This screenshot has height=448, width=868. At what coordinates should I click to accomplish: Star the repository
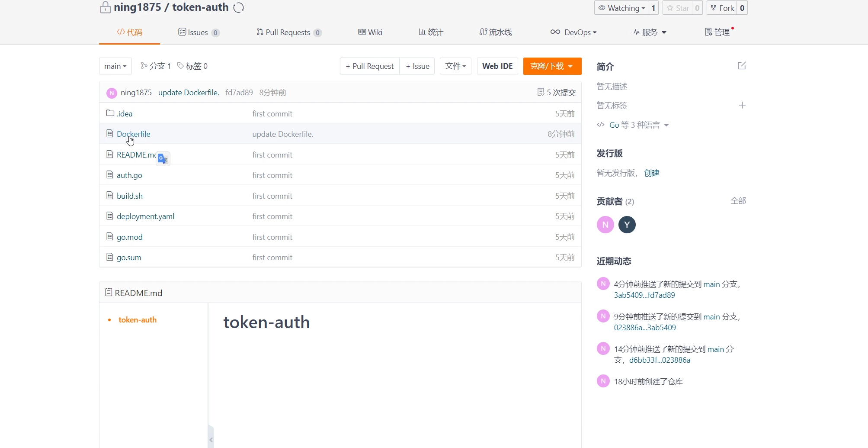(678, 8)
